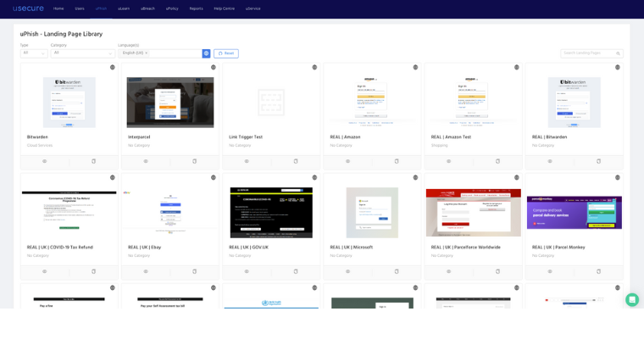Copy the Parcelforce Worldwide landing page
This screenshot has width=644, height=356.
point(497,271)
